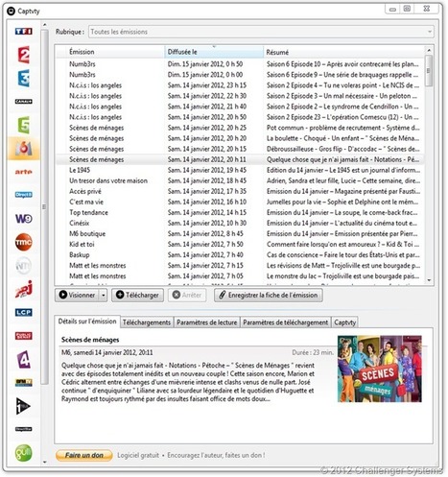This screenshot has height=477, width=448.
Task: Click the Captvty app icon in title bar
Action: 11,12
